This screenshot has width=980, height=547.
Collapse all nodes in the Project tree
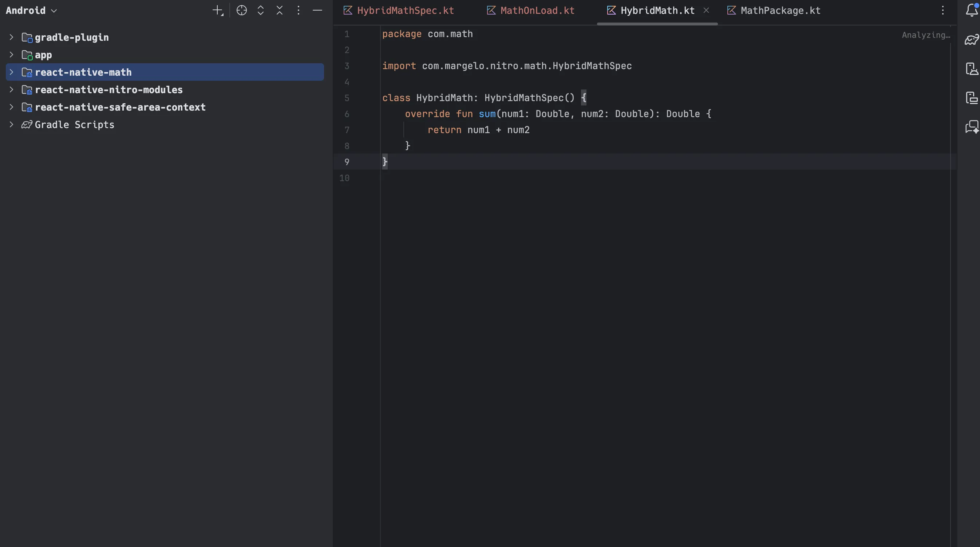tap(279, 10)
